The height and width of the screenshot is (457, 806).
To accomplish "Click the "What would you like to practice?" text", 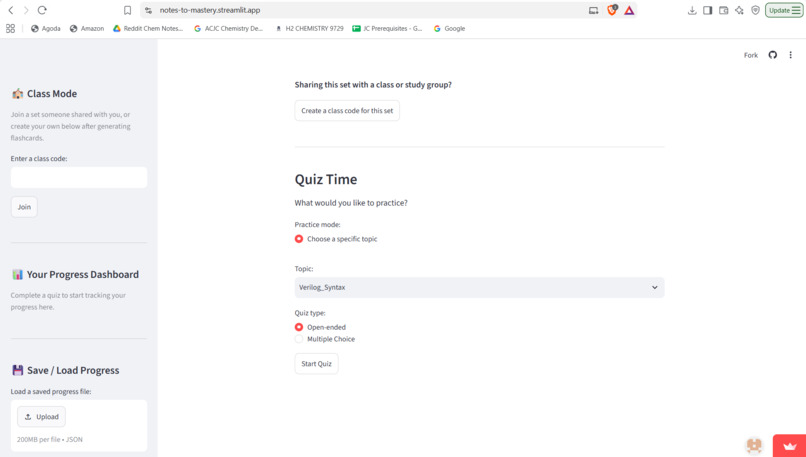I will [x=351, y=203].
